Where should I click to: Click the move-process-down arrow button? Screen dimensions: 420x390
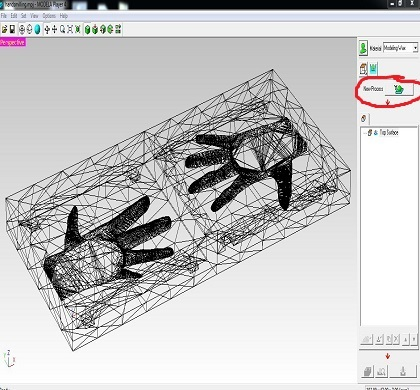click(414, 340)
